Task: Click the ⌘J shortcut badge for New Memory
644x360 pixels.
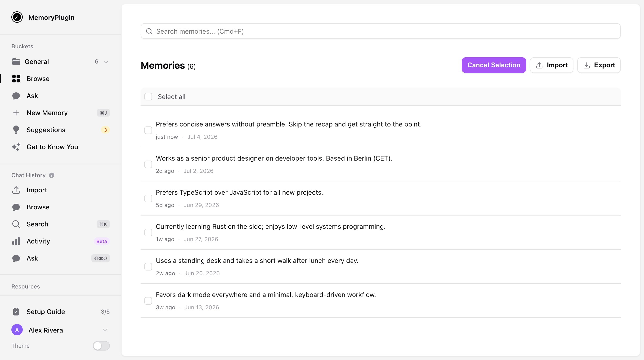Action: point(103,113)
